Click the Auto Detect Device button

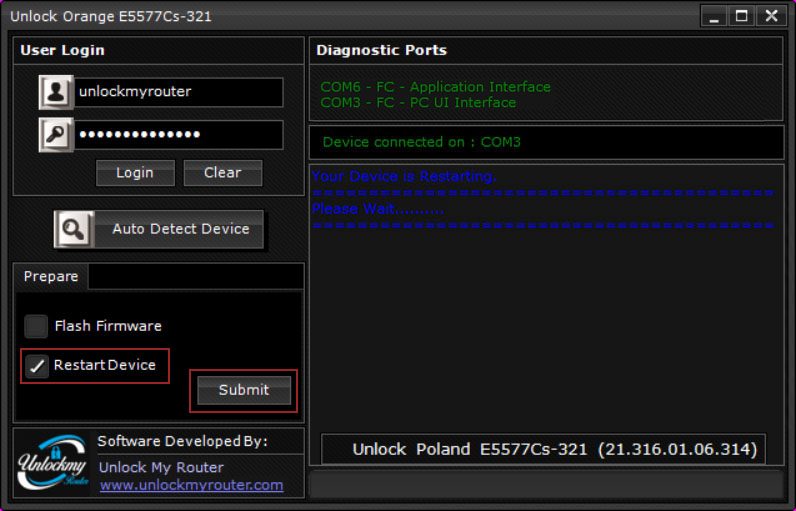[159, 229]
